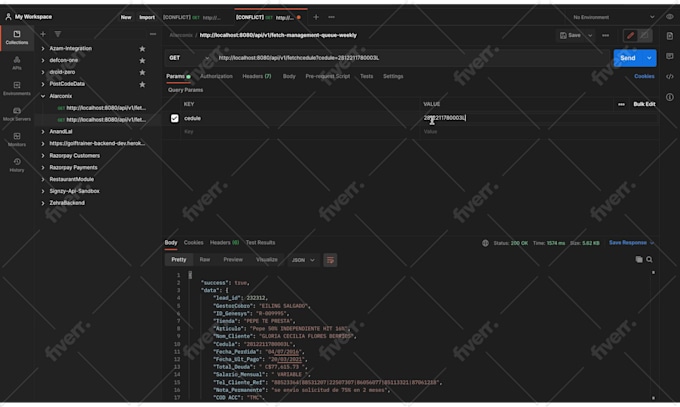Expand the ZehraBackend collection
The width and height of the screenshot is (680, 407).
tap(43, 203)
